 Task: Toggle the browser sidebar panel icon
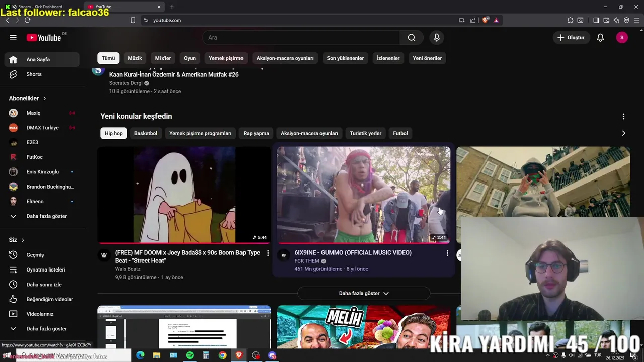click(596, 20)
